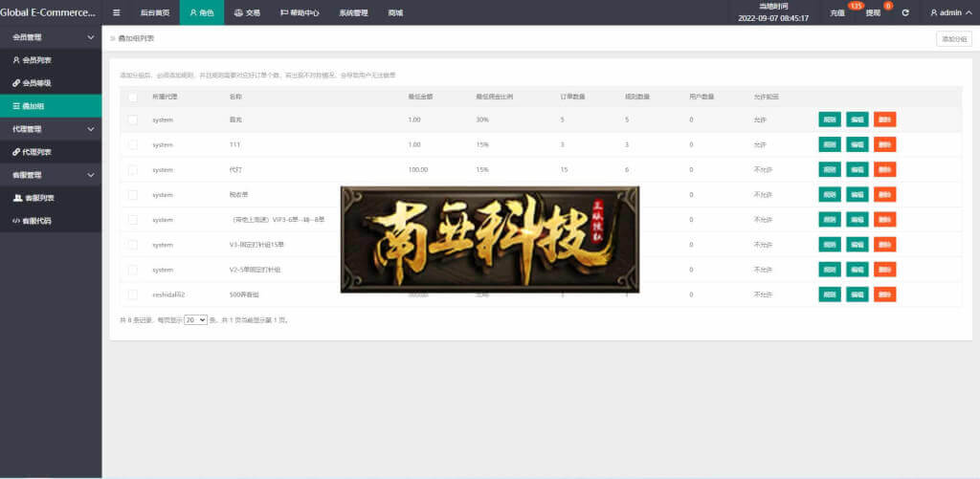This screenshot has width=980, height=479.
Task: Click the 添加分组 button at top right
Action: click(954, 38)
